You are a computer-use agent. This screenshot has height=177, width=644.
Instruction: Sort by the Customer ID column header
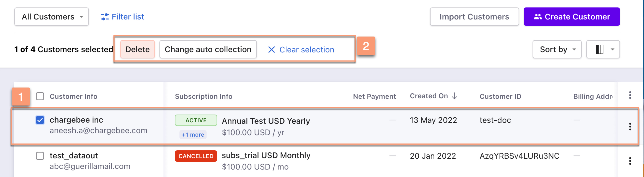[500, 97]
